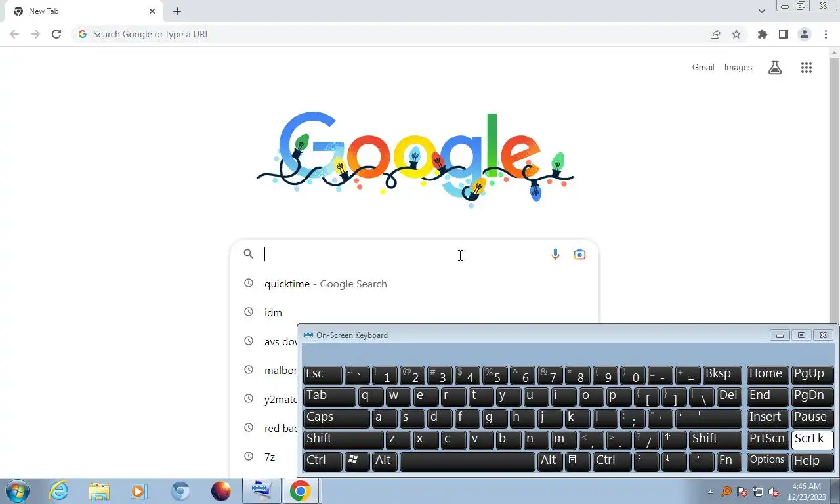Open the Windows Start menu
The image size is (840, 504).
tap(18, 491)
